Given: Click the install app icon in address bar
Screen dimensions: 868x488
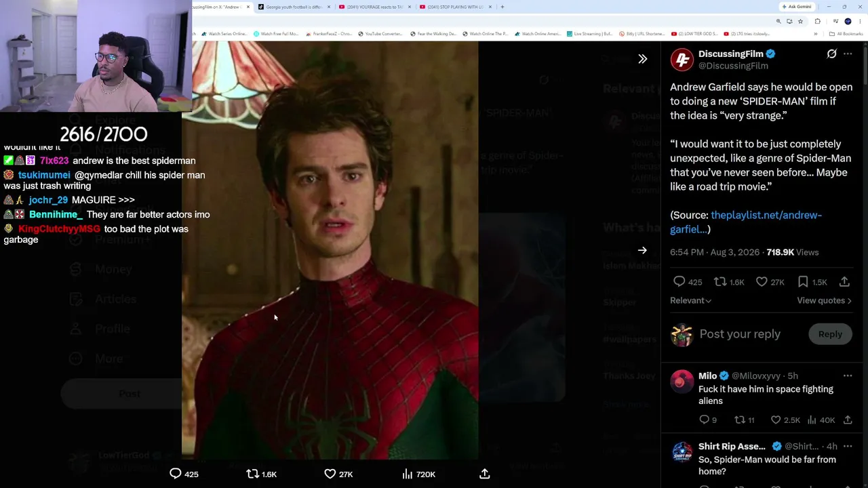Looking at the screenshot, I should point(789,21).
